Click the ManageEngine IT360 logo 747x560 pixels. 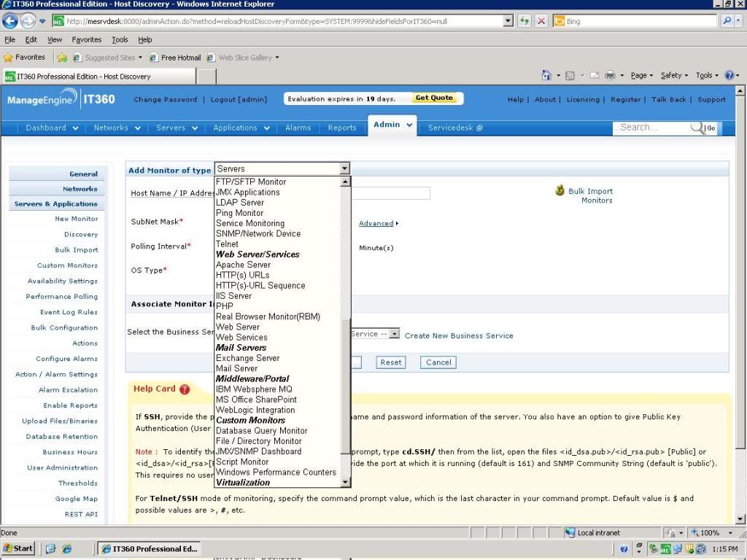[x=61, y=99]
